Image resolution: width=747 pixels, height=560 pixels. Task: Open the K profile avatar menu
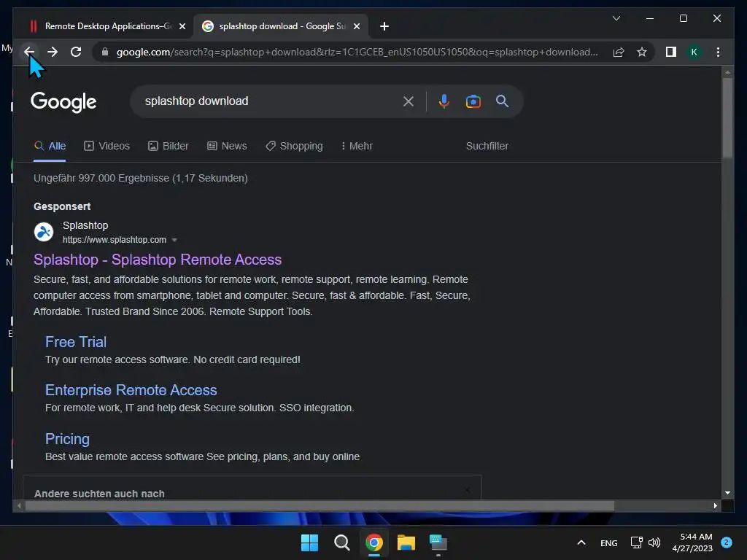694,52
